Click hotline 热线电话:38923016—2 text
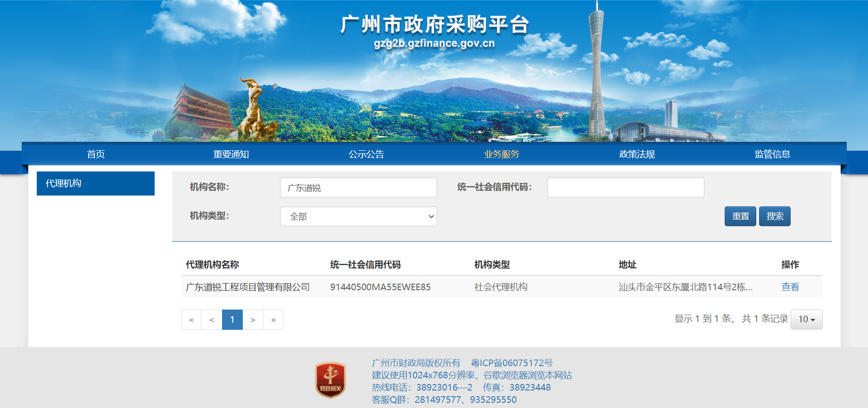 click(x=422, y=387)
